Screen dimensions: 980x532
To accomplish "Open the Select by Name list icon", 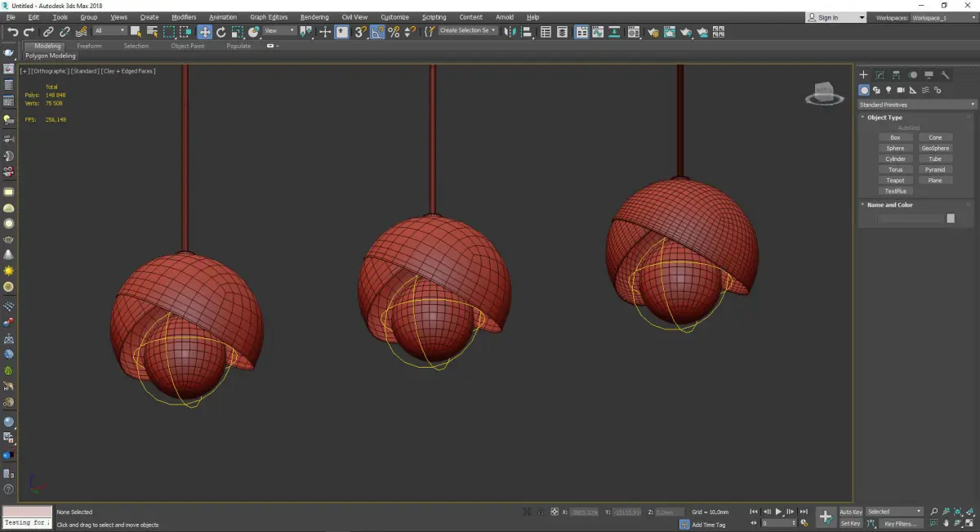I will [x=152, y=32].
